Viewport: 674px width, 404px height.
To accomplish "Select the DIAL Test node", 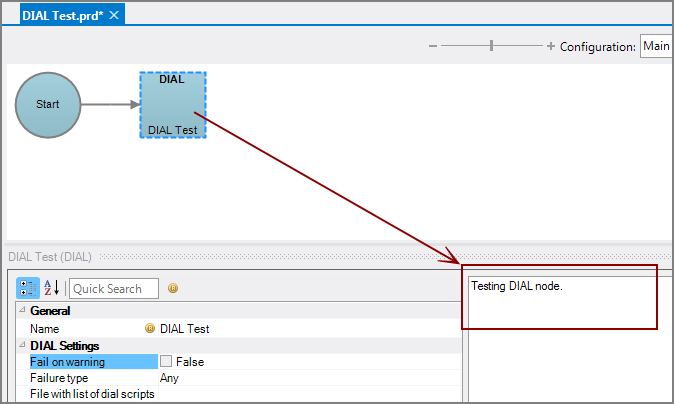I will tap(173, 105).
